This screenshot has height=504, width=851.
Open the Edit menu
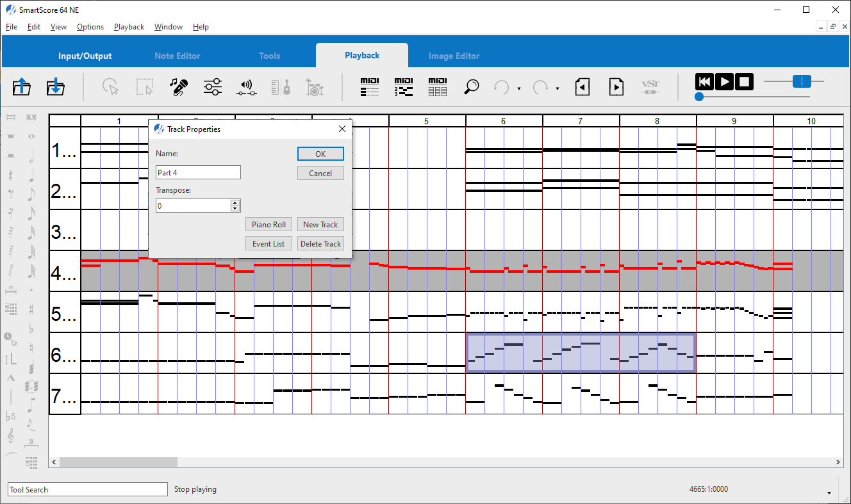point(34,27)
